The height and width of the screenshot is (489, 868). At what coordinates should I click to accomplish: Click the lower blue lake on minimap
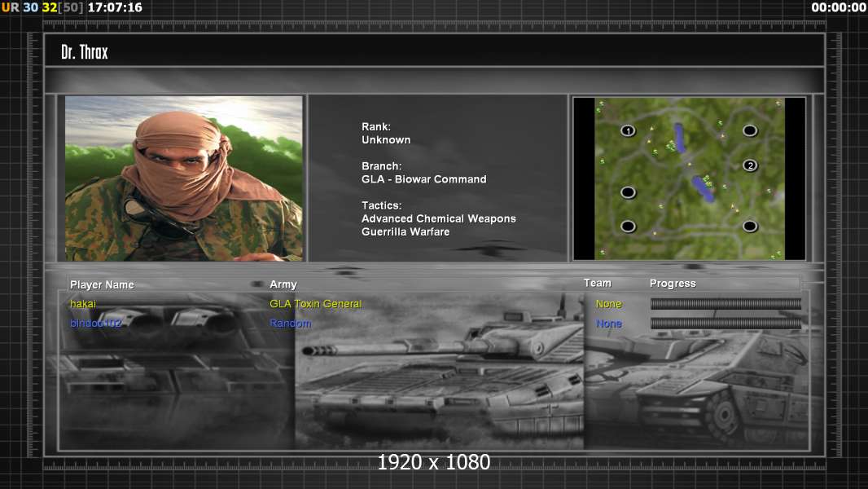702,188
